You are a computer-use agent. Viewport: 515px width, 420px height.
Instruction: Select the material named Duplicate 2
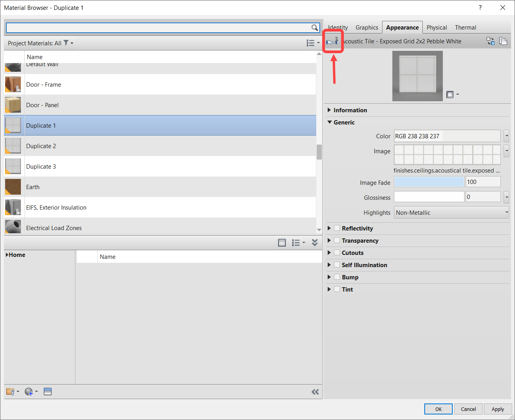(41, 146)
